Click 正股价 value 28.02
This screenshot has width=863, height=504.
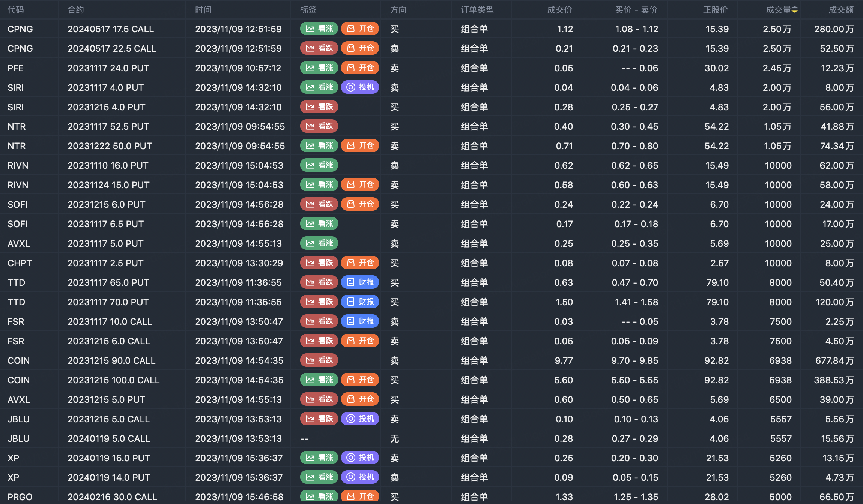coord(717,497)
